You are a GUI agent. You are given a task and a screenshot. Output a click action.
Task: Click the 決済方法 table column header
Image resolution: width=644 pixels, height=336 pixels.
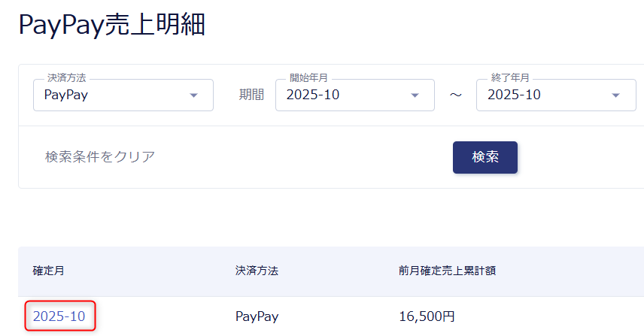pyautogui.click(x=256, y=271)
